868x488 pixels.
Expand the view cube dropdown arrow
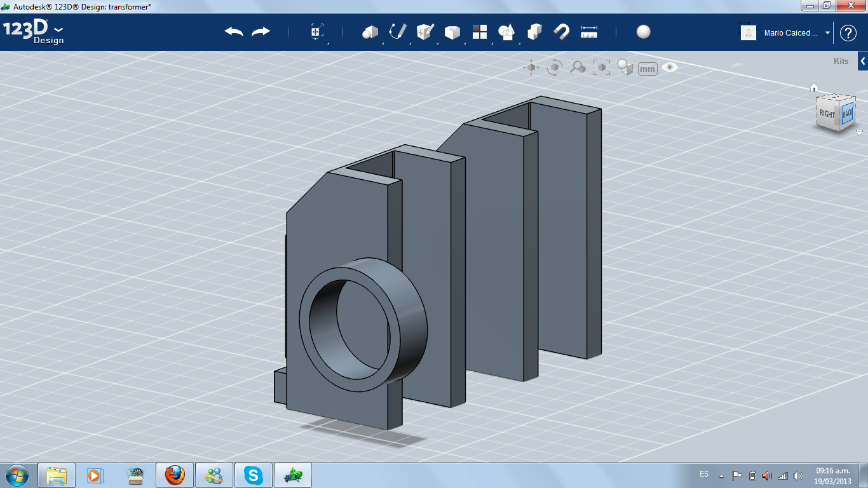859,133
